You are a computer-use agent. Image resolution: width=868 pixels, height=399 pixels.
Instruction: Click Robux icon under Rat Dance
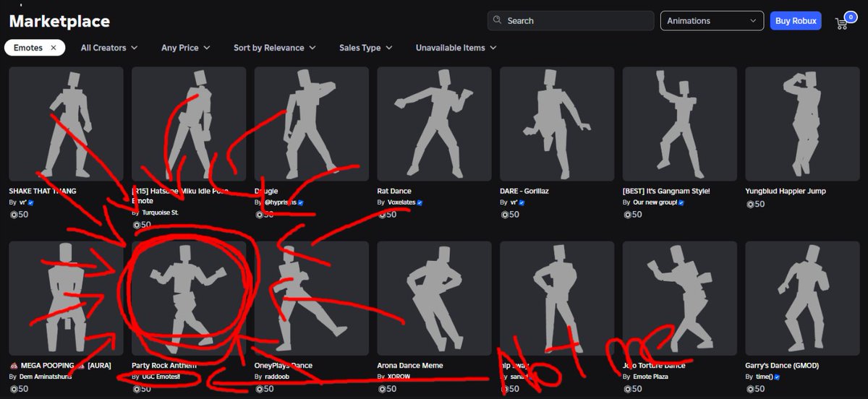point(381,215)
